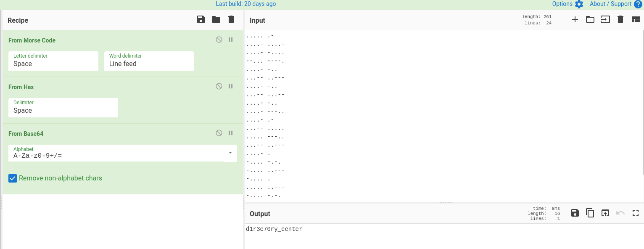Maximise the output pane
Screen dimensions: 644x249
pyautogui.click(x=636, y=213)
